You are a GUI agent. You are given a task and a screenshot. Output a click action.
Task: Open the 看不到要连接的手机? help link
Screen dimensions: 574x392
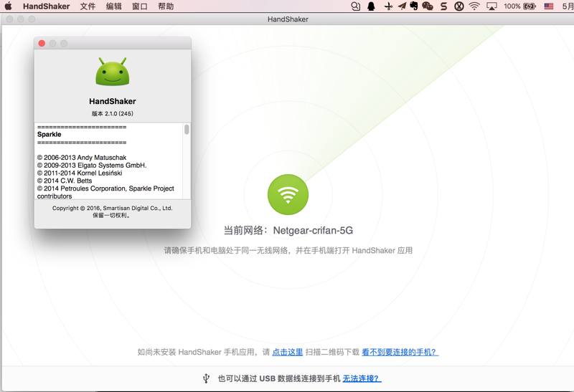coord(400,352)
